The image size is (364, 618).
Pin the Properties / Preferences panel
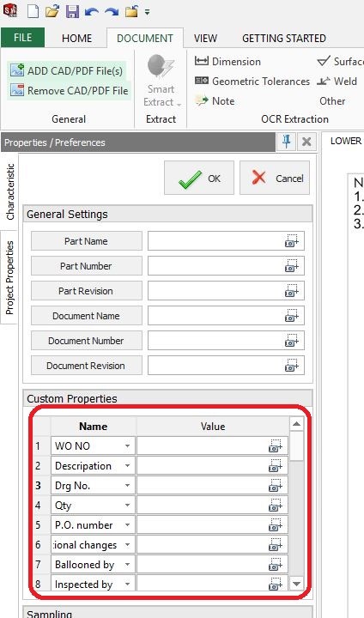pyautogui.click(x=287, y=142)
